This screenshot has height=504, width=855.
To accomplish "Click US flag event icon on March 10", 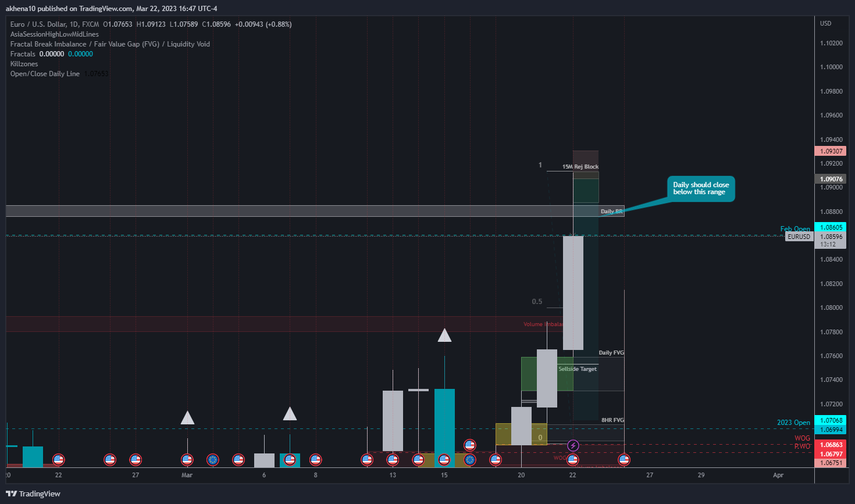I will click(x=367, y=460).
